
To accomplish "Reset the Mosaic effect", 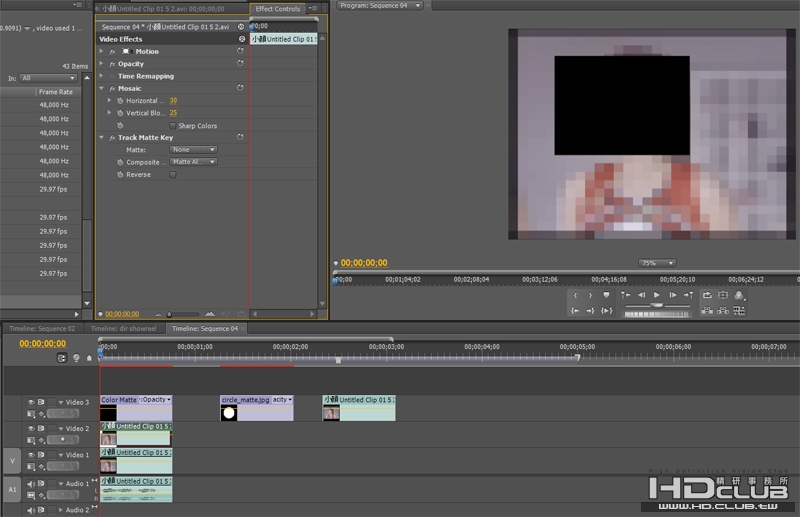I will pyautogui.click(x=240, y=88).
